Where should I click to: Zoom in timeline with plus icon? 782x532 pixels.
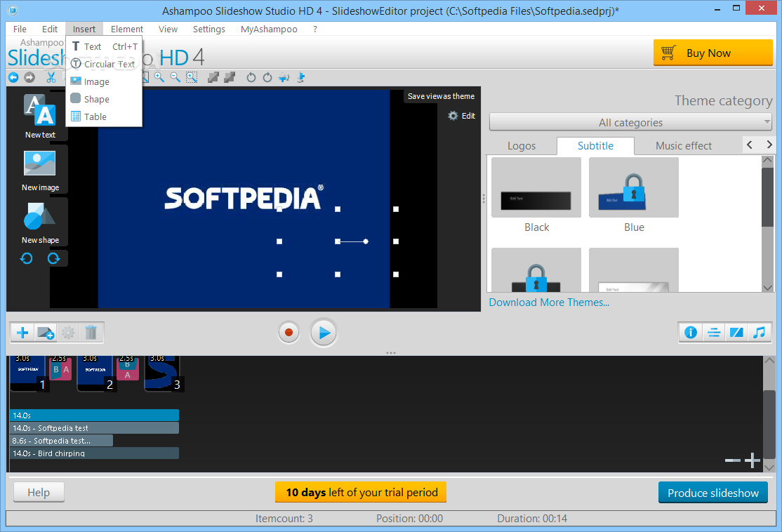point(752,460)
